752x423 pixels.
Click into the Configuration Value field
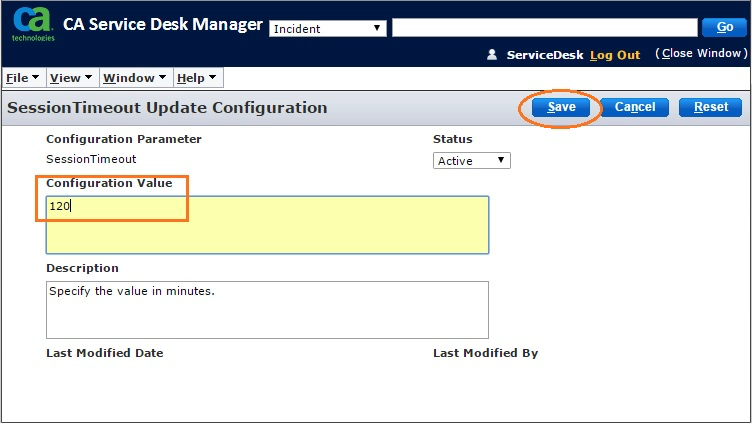pos(267,225)
